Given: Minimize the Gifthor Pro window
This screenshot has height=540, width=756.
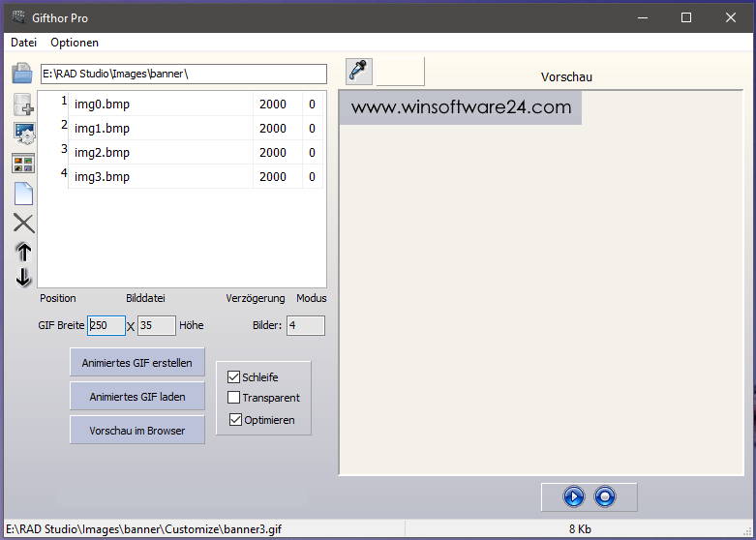Looking at the screenshot, I should (642, 17).
